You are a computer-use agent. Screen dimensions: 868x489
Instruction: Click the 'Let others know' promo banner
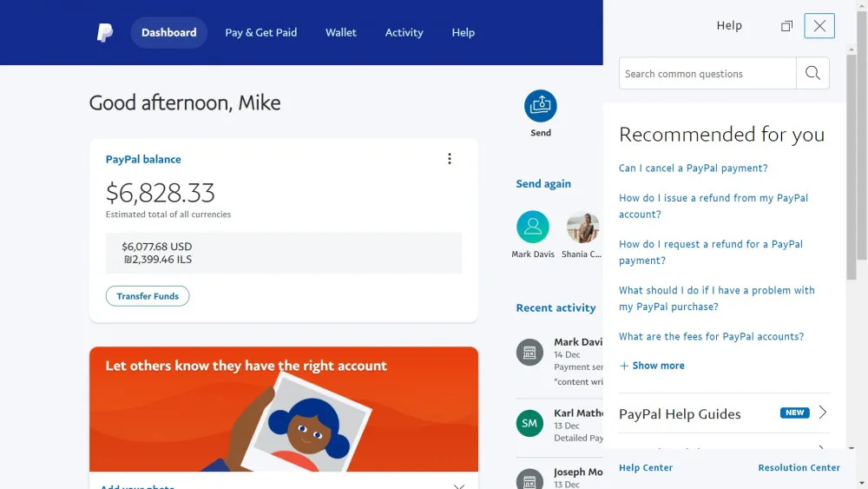pos(284,409)
